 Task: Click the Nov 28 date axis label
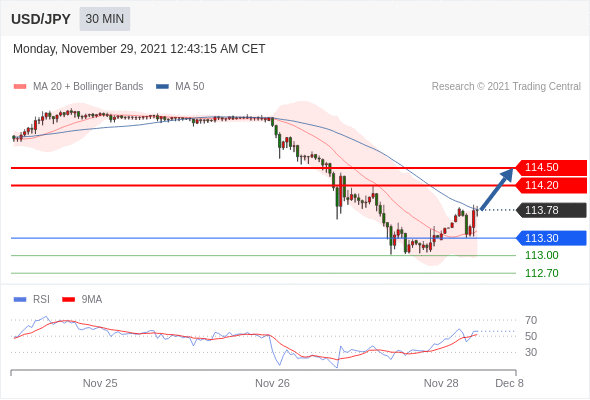click(441, 383)
